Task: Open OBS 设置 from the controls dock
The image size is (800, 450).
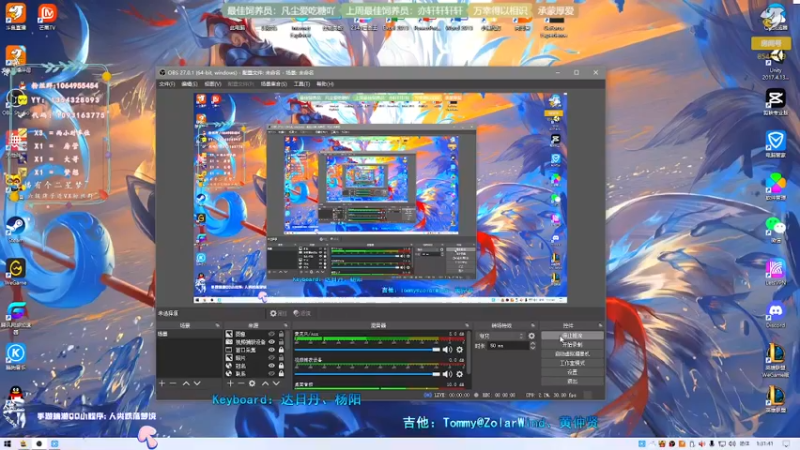Action: pyautogui.click(x=572, y=372)
